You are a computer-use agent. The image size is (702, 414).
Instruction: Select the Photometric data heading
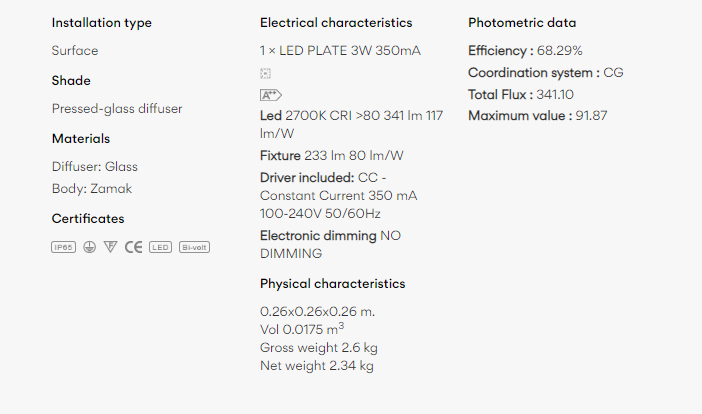[522, 23]
